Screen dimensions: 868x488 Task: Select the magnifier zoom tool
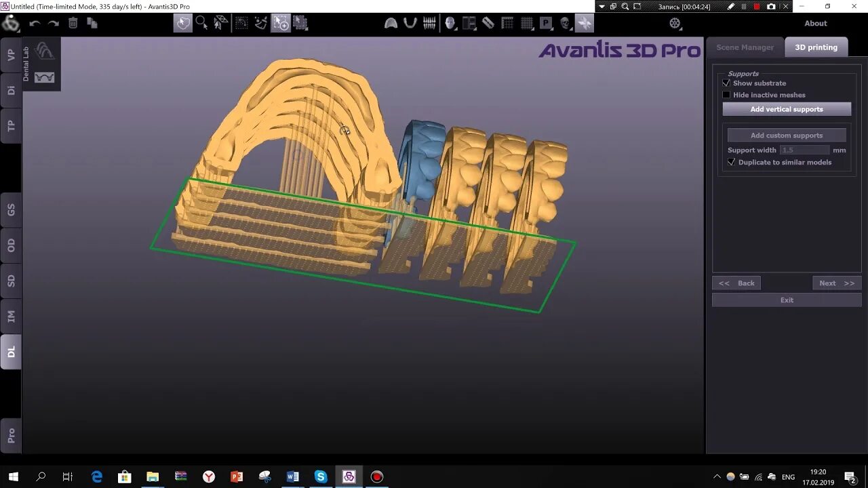click(201, 22)
